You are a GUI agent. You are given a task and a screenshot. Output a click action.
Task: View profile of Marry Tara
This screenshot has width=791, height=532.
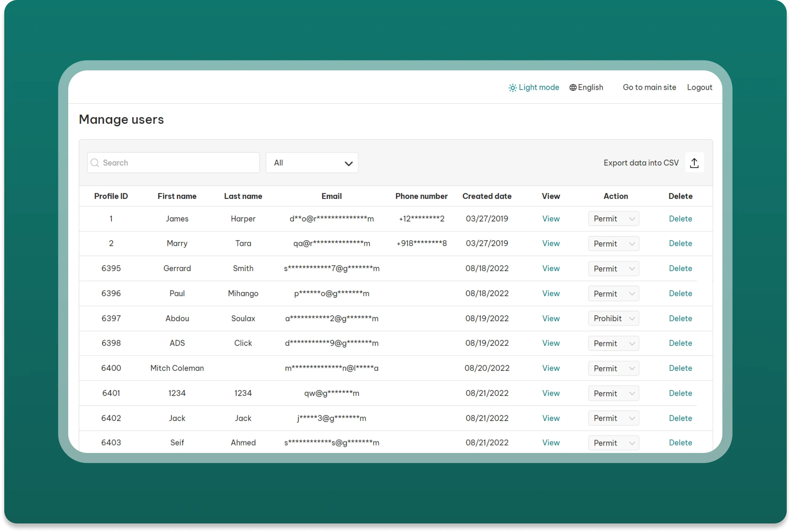[x=551, y=243]
